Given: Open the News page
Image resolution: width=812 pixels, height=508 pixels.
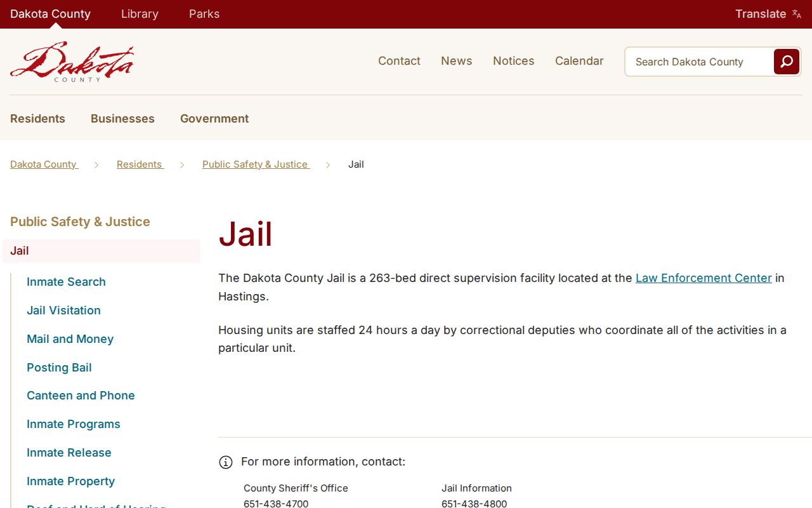Looking at the screenshot, I should coord(457,61).
